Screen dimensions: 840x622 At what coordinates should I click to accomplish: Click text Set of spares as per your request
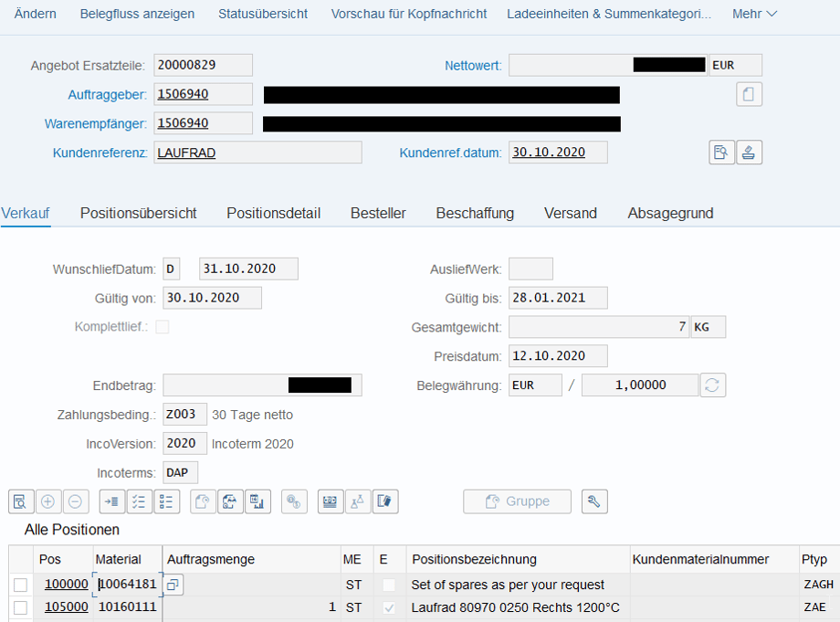508,585
